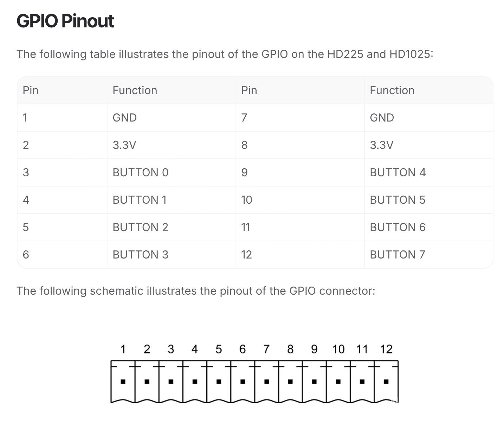Click the pin 12 contact square in the schematic
The image size is (504, 432).
[386, 381]
